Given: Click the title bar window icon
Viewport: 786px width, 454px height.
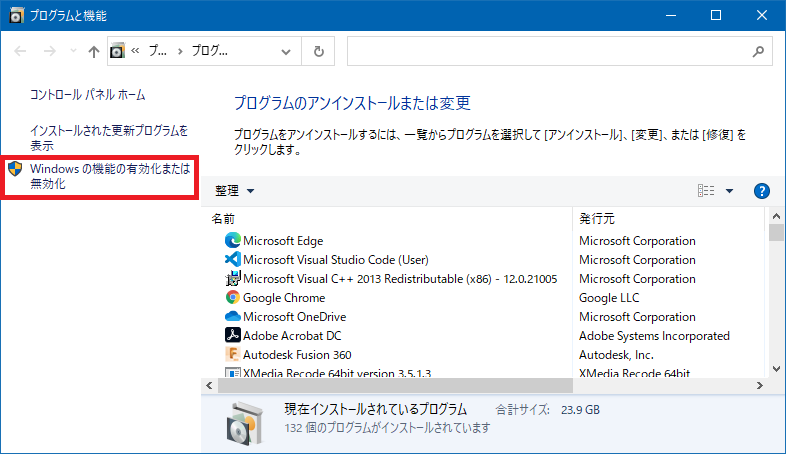Looking at the screenshot, I should pyautogui.click(x=16, y=16).
